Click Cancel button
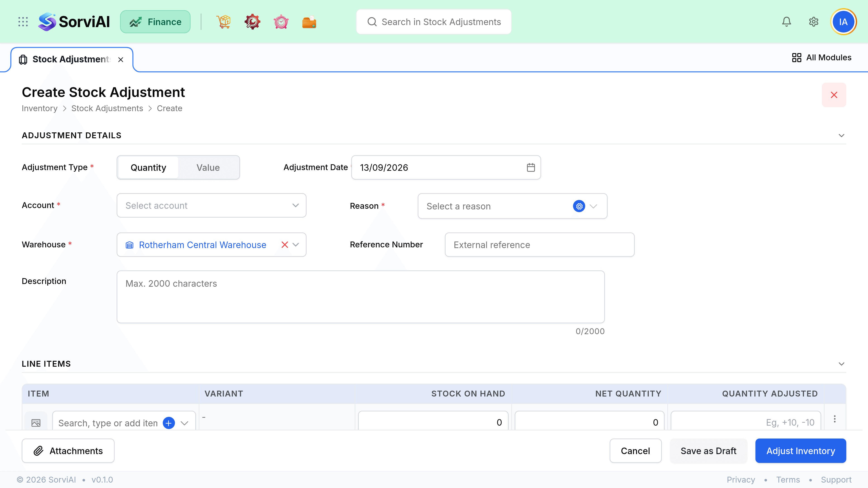The height and width of the screenshot is (488, 868). 635,451
